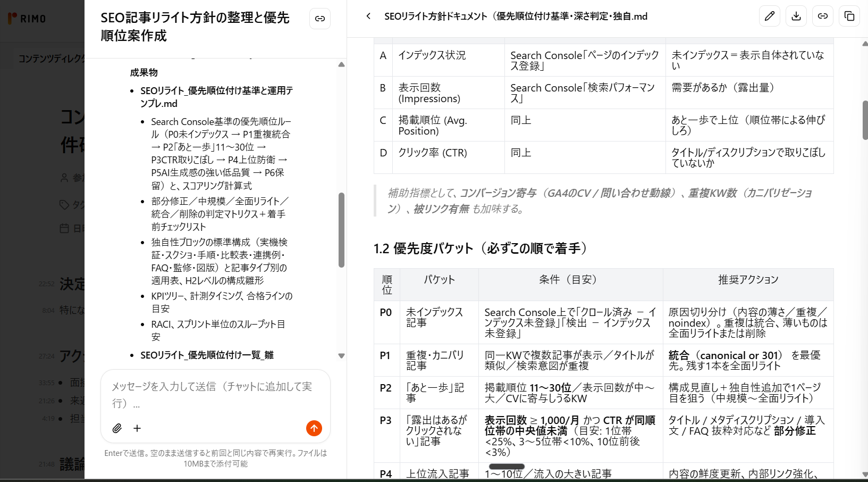Click the plus icon below the message box
The image size is (868, 482).
[x=137, y=428]
